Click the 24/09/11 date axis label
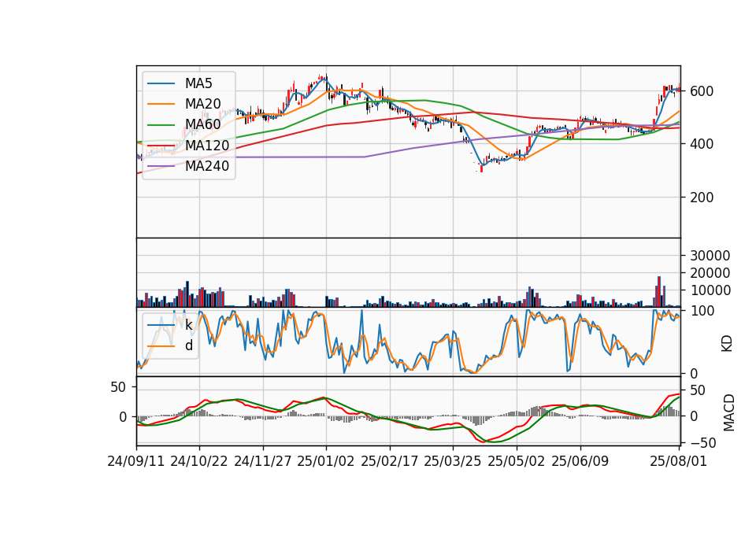The image size is (756, 543). [x=136, y=461]
